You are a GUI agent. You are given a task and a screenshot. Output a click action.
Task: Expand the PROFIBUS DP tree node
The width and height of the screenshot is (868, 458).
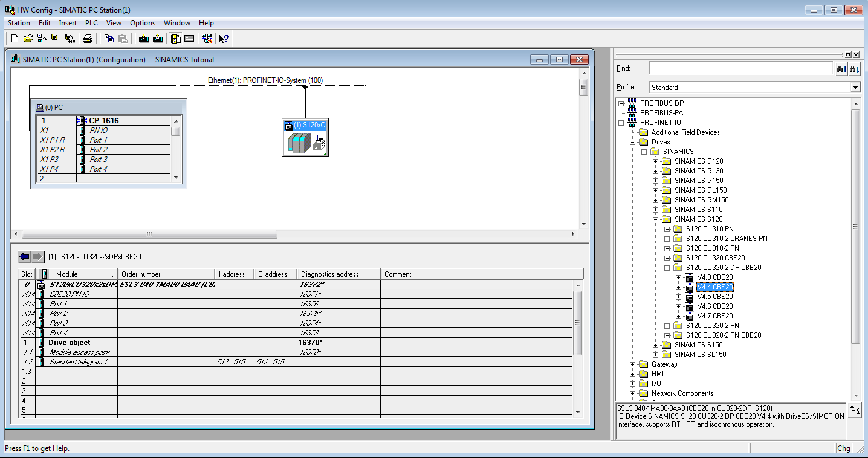(621, 103)
